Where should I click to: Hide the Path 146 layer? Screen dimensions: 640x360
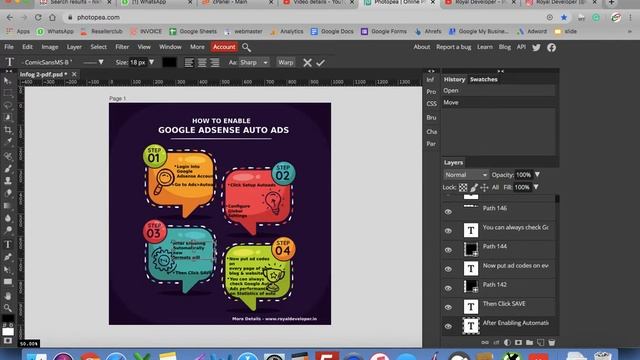click(x=448, y=212)
